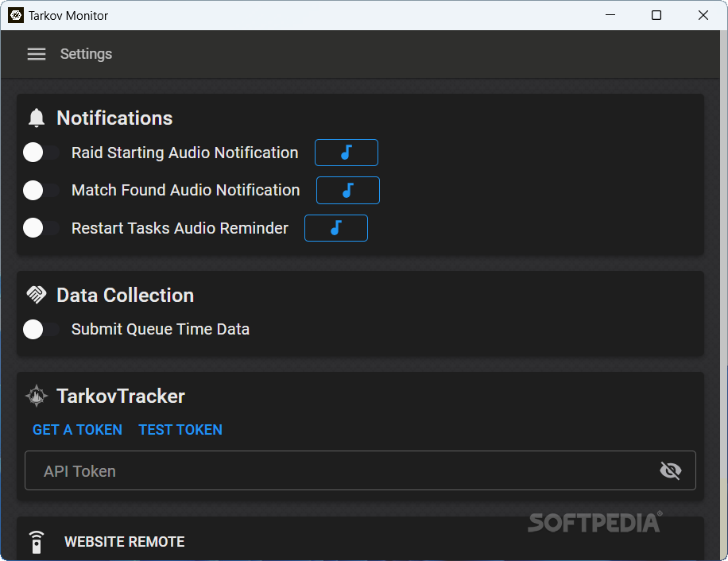728x561 pixels.
Task: Click the Notifications section heading
Action: 114,118
